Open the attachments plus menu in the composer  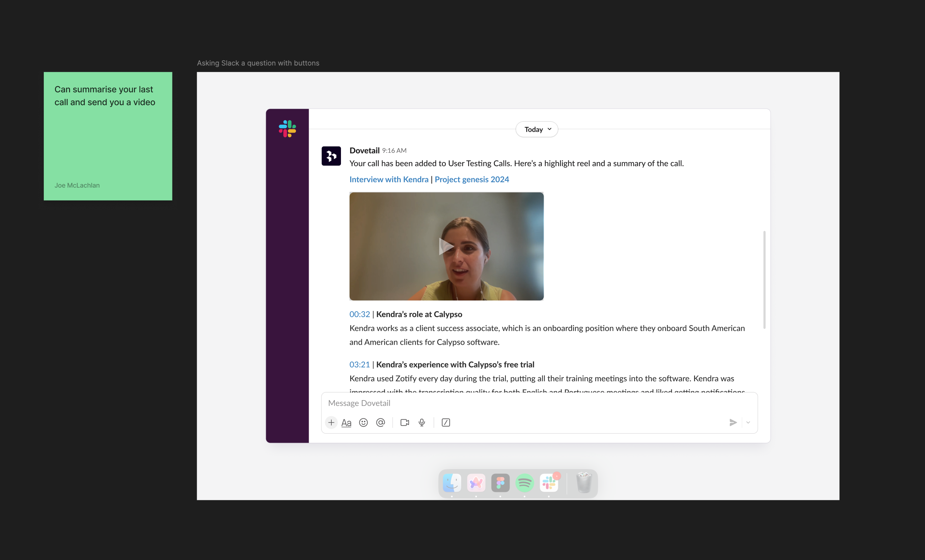[x=331, y=422]
